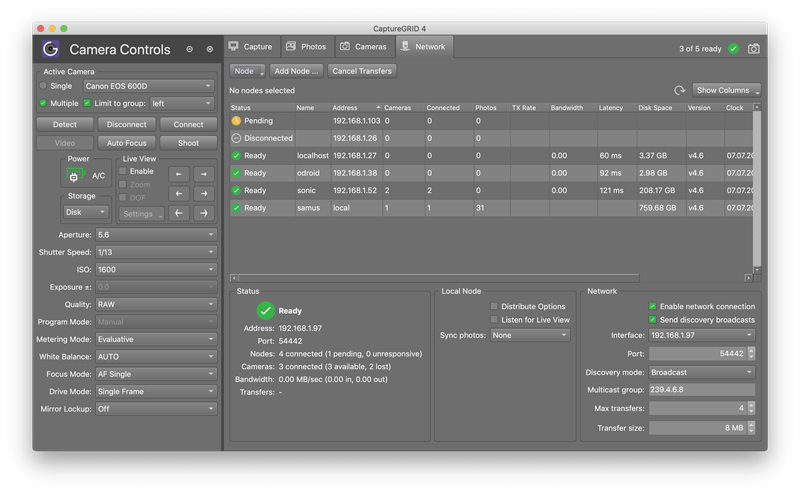800x494 pixels.
Task: Click the horizontal scrollbar under the node table
Action: [438, 278]
